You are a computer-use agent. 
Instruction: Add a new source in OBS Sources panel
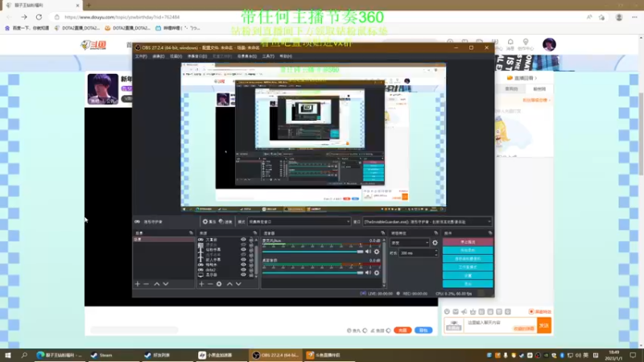click(x=201, y=284)
